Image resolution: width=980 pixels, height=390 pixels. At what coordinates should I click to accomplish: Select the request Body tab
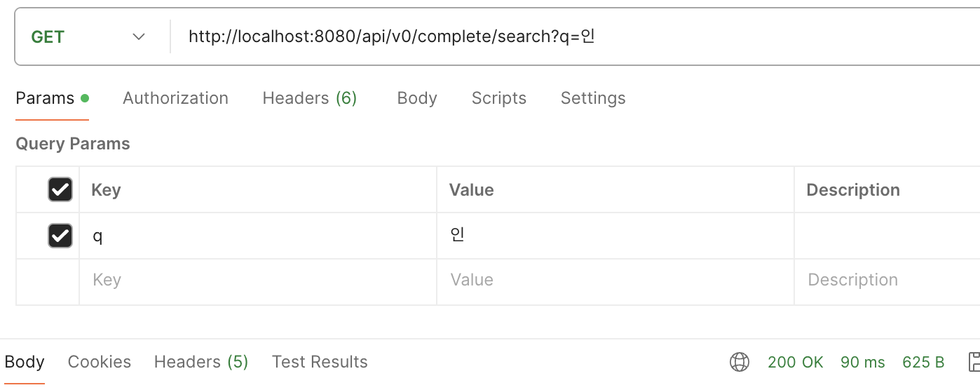pyautogui.click(x=416, y=98)
